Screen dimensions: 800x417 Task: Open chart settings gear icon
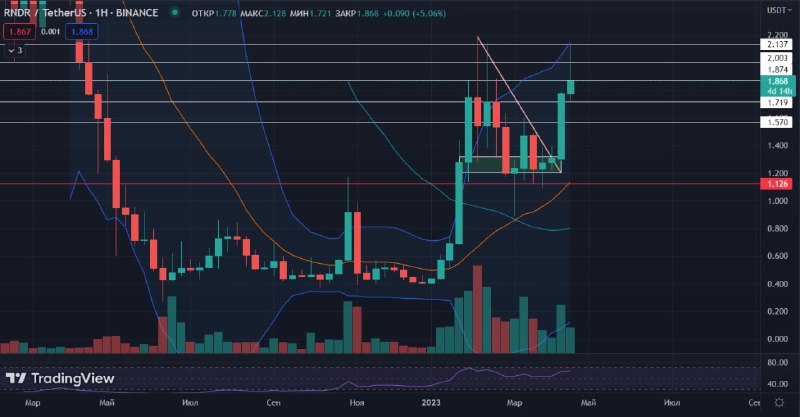point(779,403)
